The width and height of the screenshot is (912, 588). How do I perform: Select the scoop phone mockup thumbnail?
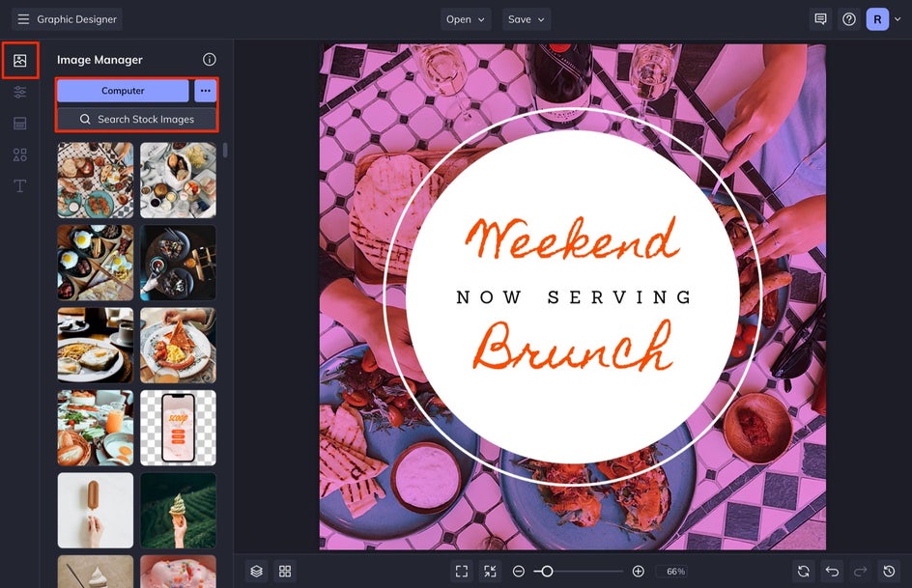(x=178, y=428)
